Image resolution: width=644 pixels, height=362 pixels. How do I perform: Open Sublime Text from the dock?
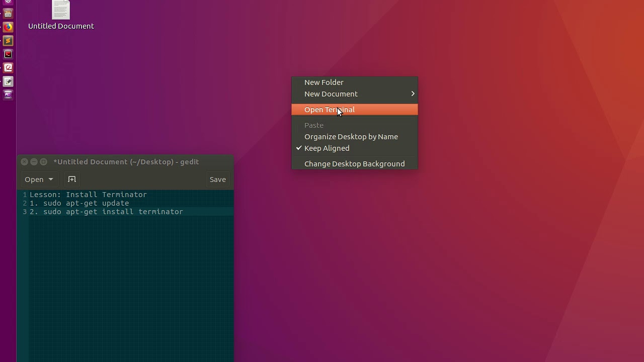coord(8,41)
